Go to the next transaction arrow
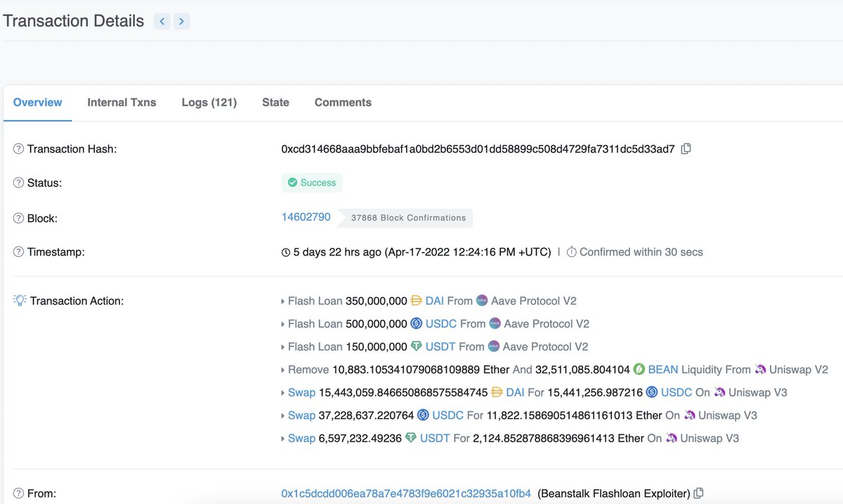The height and width of the screenshot is (504, 843). (181, 21)
